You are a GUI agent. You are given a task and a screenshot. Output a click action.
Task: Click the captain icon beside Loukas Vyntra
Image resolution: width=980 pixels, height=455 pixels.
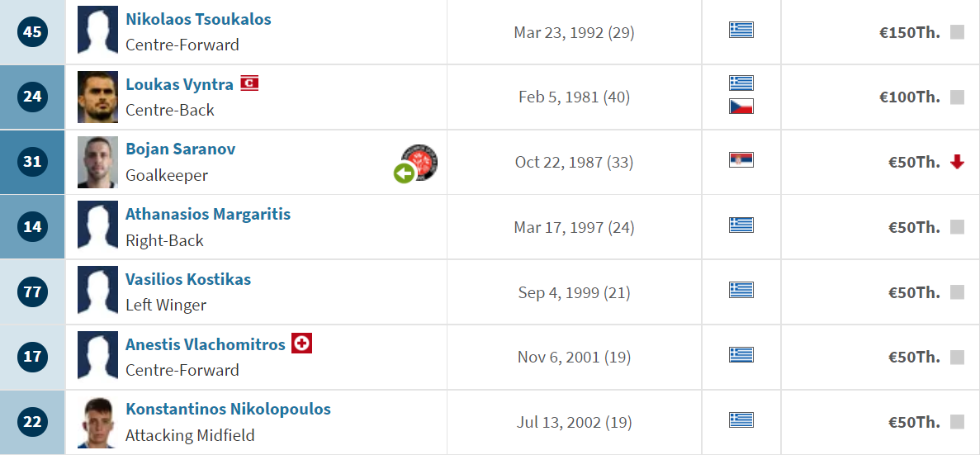249,83
